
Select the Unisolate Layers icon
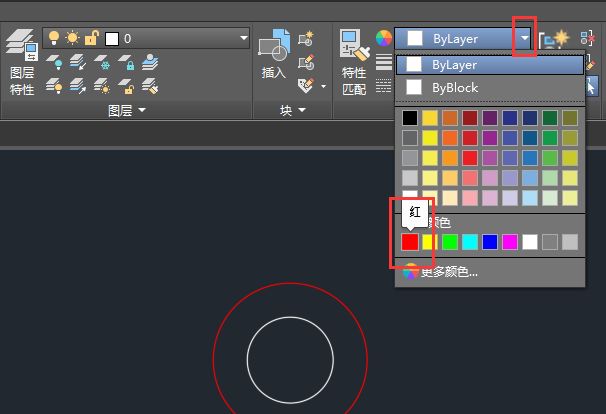point(78,86)
